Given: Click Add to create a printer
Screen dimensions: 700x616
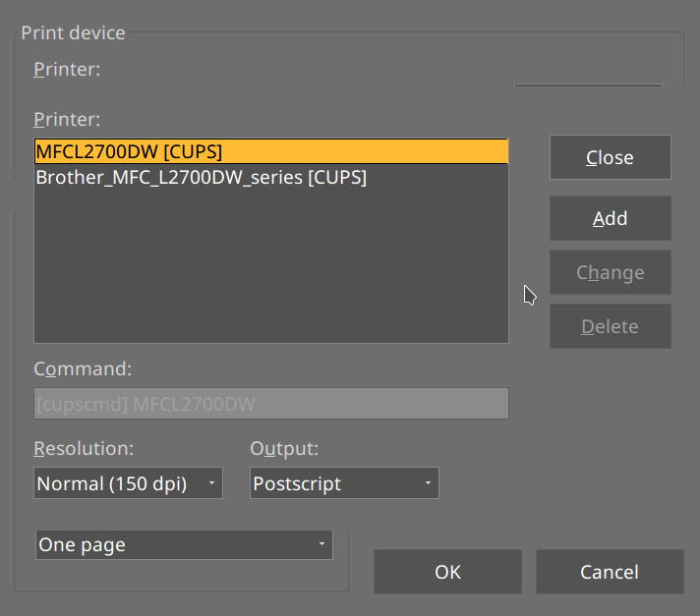Looking at the screenshot, I should [610, 218].
